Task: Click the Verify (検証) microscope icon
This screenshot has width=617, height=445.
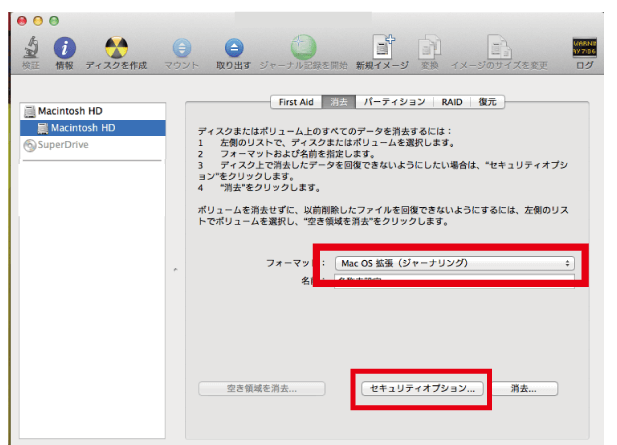Action: (x=31, y=47)
